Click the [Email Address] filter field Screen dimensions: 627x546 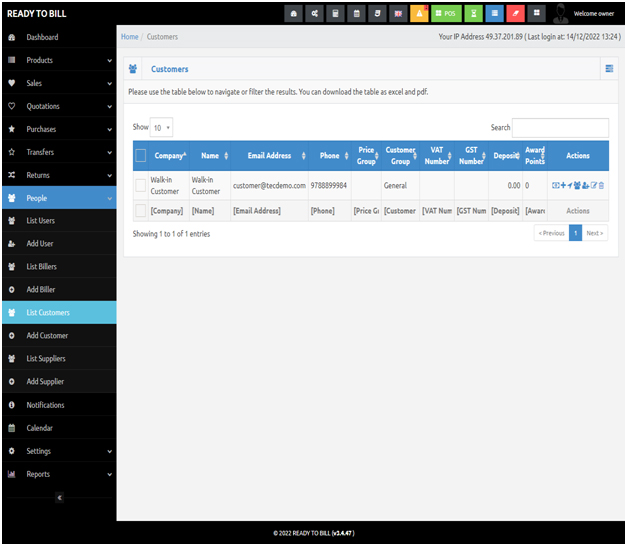click(269, 211)
